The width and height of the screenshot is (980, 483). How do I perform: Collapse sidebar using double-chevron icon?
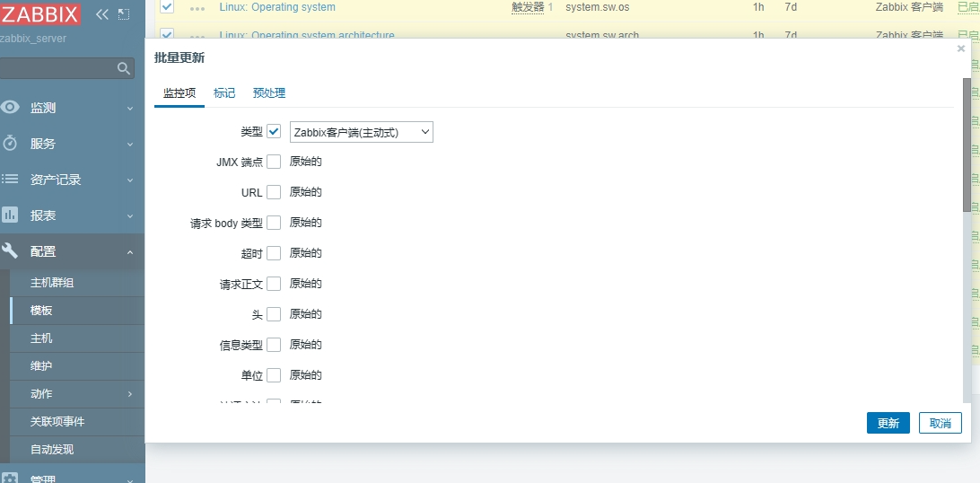pyautogui.click(x=101, y=14)
